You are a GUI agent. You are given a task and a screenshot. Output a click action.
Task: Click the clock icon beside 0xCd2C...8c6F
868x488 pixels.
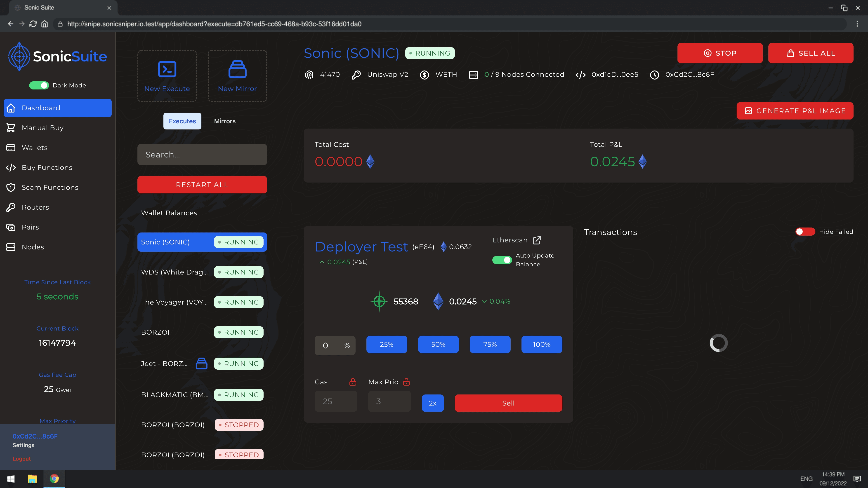click(x=654, y=75)
